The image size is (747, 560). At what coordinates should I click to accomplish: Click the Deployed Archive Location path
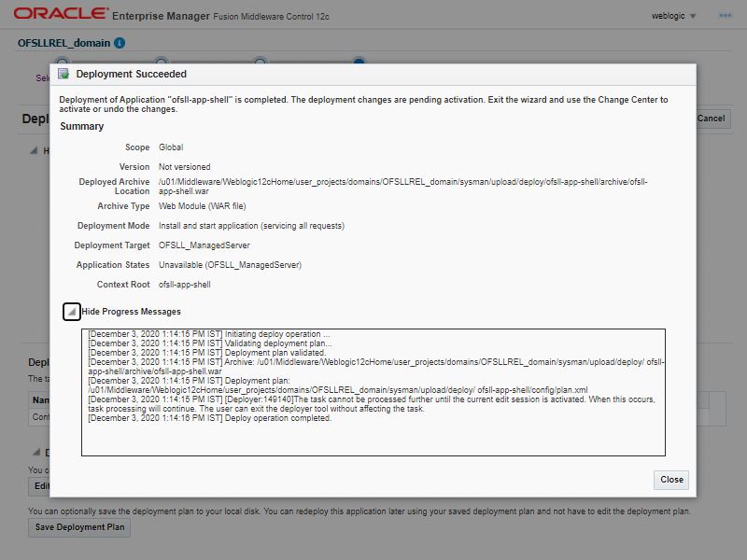(x=403, y=186)
